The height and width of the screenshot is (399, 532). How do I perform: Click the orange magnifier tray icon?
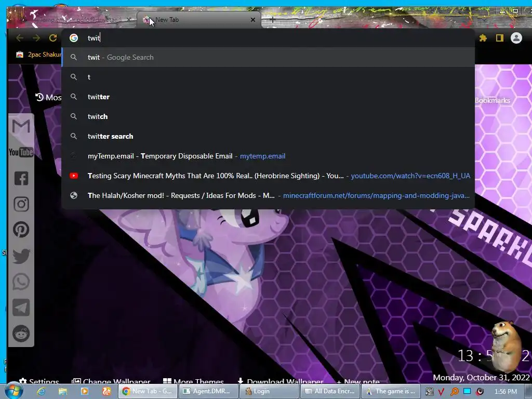(454, 392)
